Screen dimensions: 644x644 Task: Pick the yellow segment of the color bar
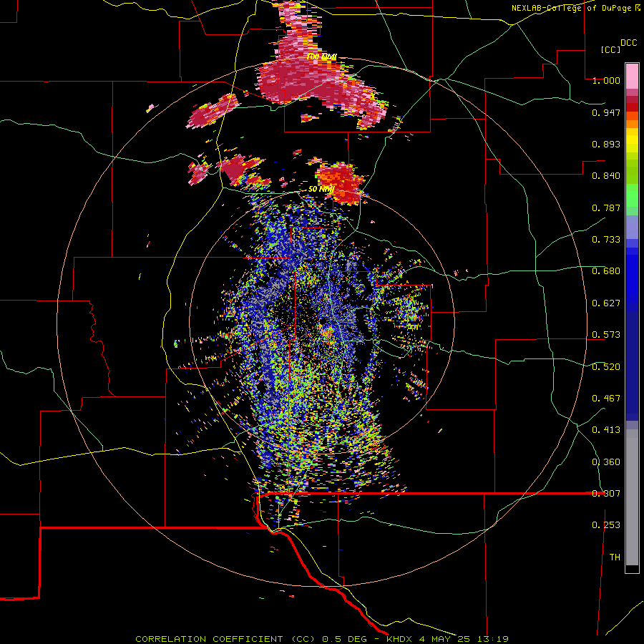pos(632,140)
